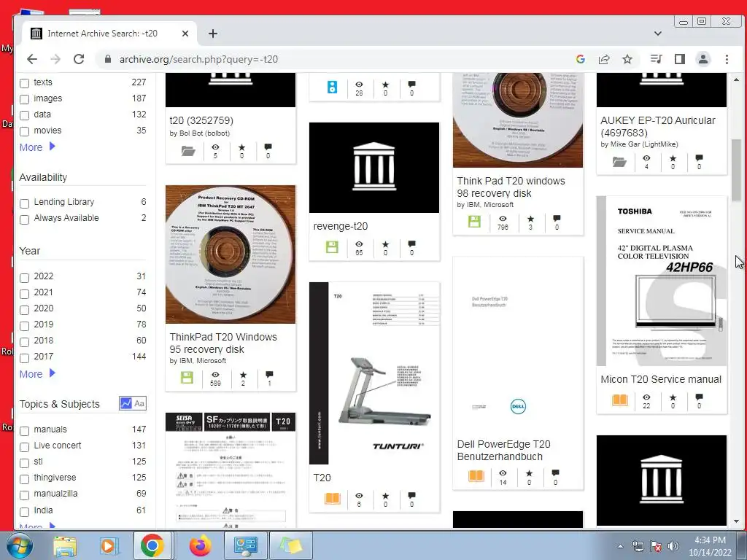
Task: Open Think Pad T20 windows 98 recovery disk
Action: tap(511, 187)
